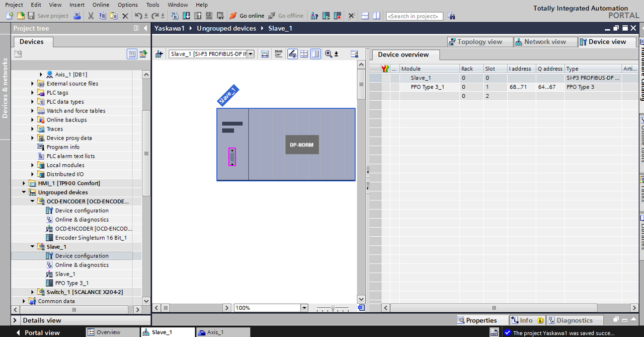Toggle the Show module labels button
The height and width of the screenshot is (337, 644).
[279, 54]
